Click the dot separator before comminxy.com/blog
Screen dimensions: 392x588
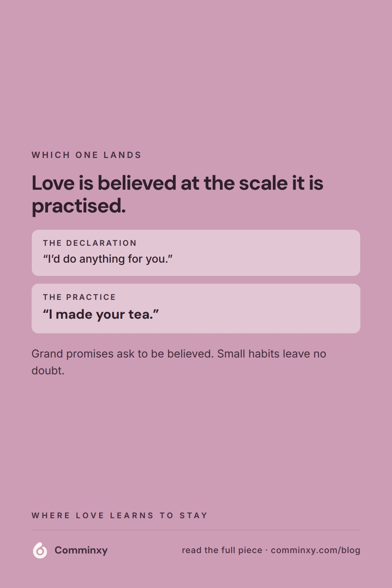click(267, 550)
